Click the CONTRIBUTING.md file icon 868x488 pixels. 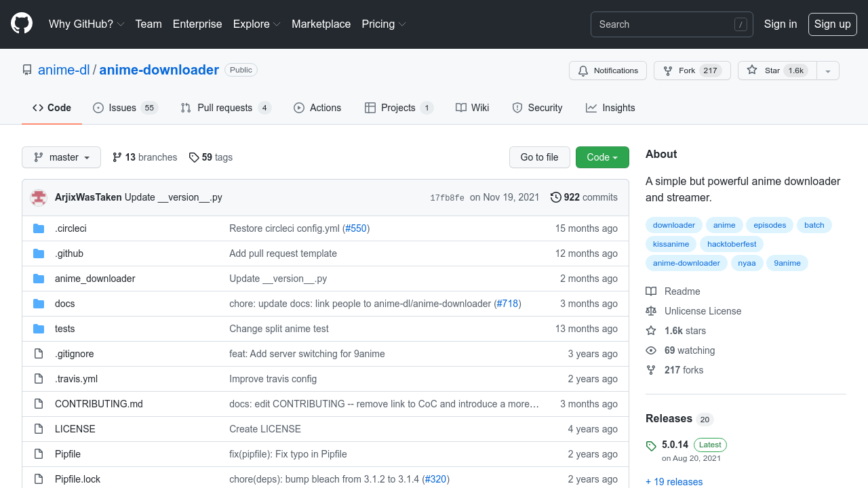[39, 404]
